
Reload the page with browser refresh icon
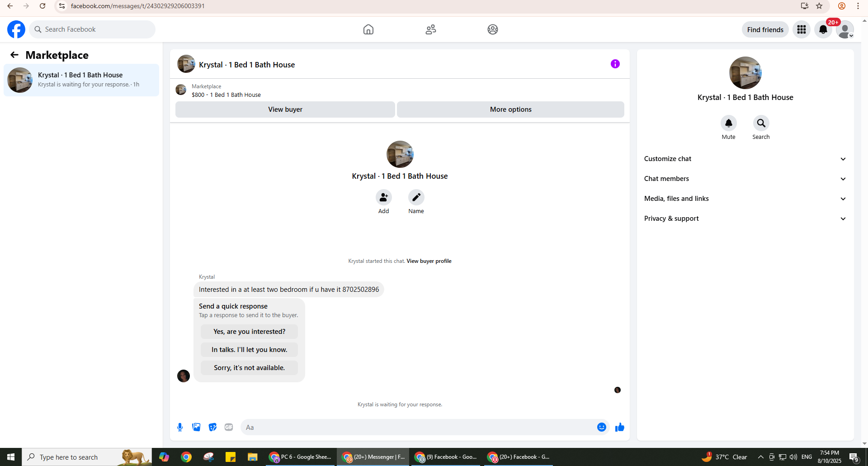click(42, 6)
